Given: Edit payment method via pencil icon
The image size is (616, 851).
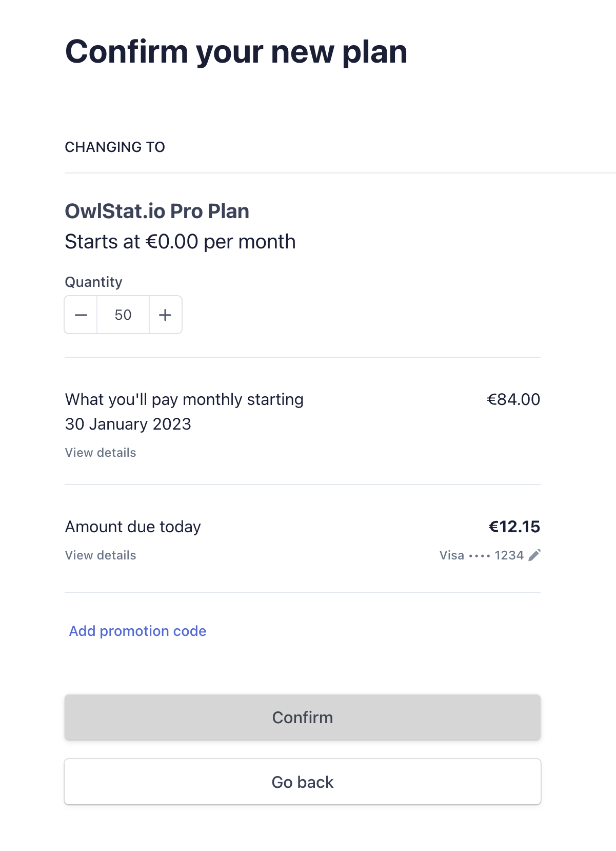Looking at the screenshot, I should click(534, 555).
